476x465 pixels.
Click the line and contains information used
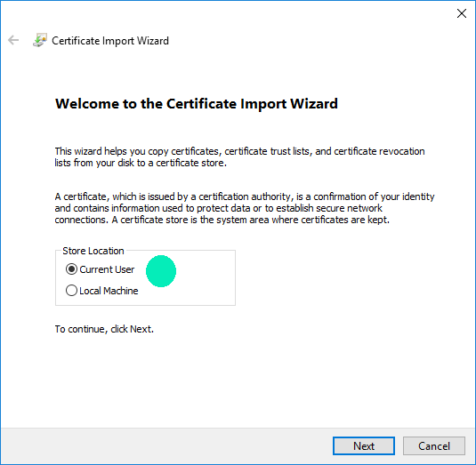click(218, 208)
